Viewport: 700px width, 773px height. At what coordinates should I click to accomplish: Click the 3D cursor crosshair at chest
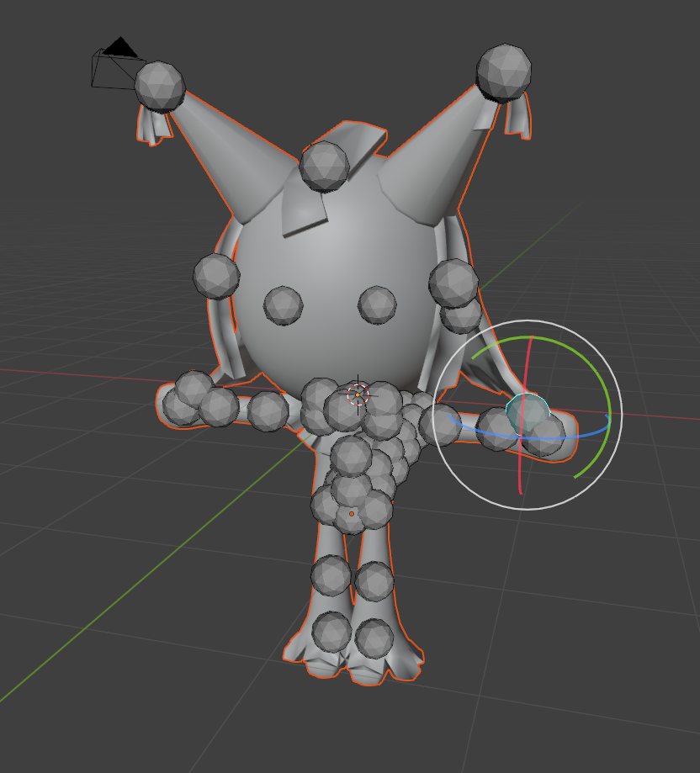pos(358,394)
